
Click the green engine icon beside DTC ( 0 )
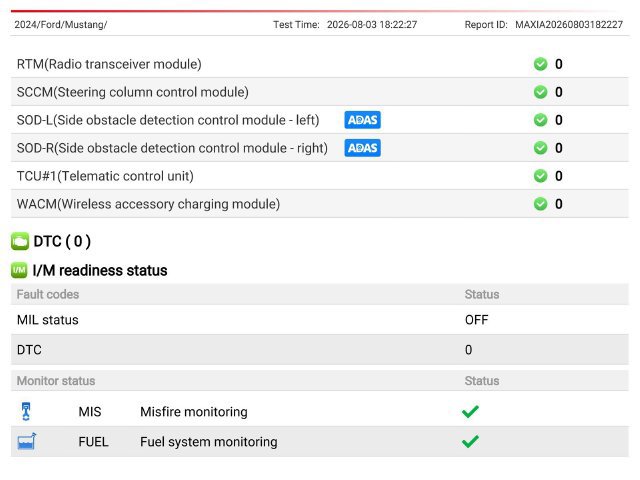20,241
